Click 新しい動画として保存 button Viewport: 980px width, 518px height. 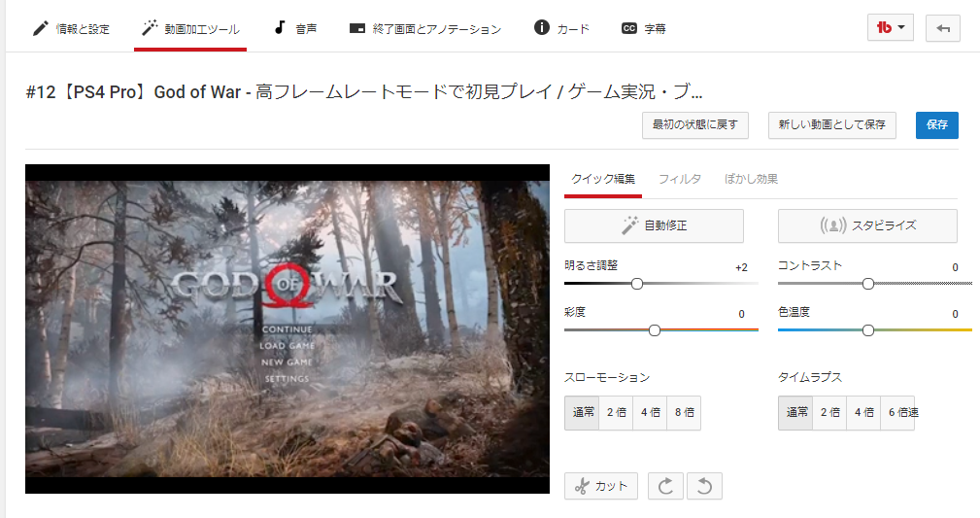coord(831,125)
